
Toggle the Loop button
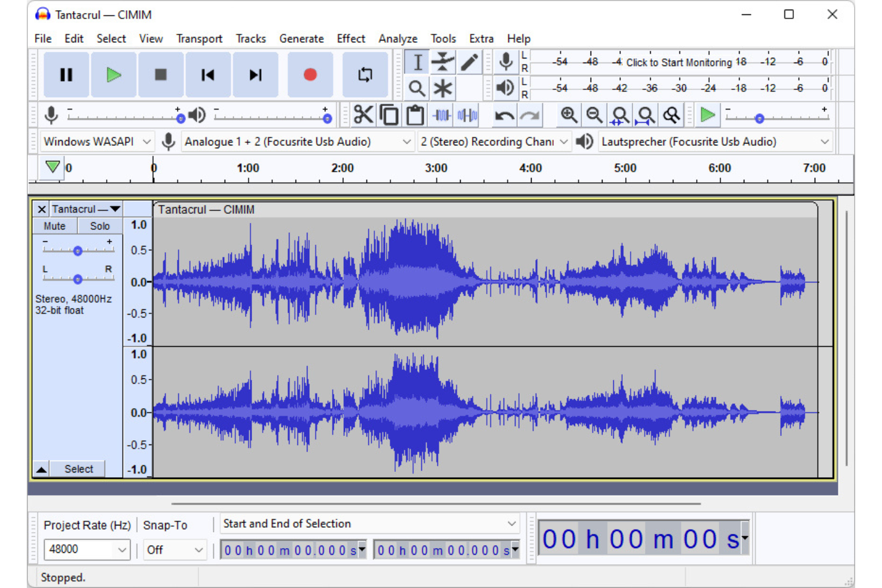click(x=365, y=74)
